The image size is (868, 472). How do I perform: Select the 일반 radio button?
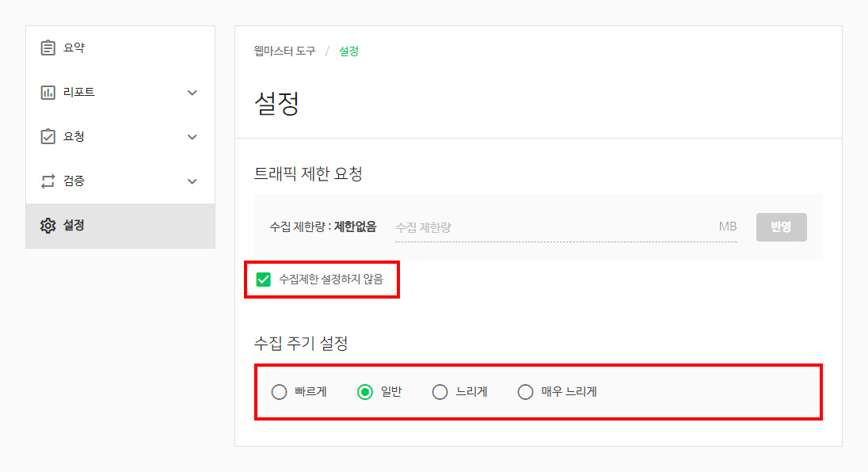pyautogui.click(x=365, y=392)
